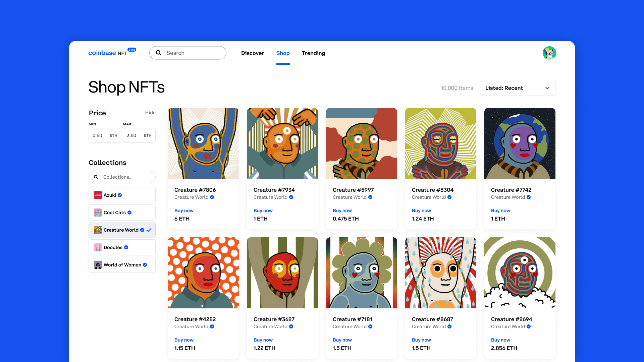Click the Cool Cats collection avatar icon
Screen dimensions: 644x362
pos(98,212)
